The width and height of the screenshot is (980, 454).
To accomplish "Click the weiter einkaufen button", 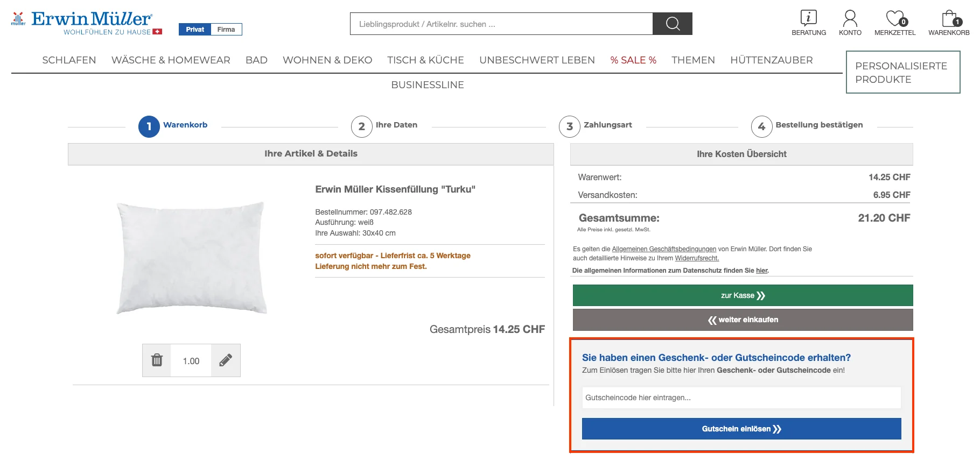I will (743, 320).
